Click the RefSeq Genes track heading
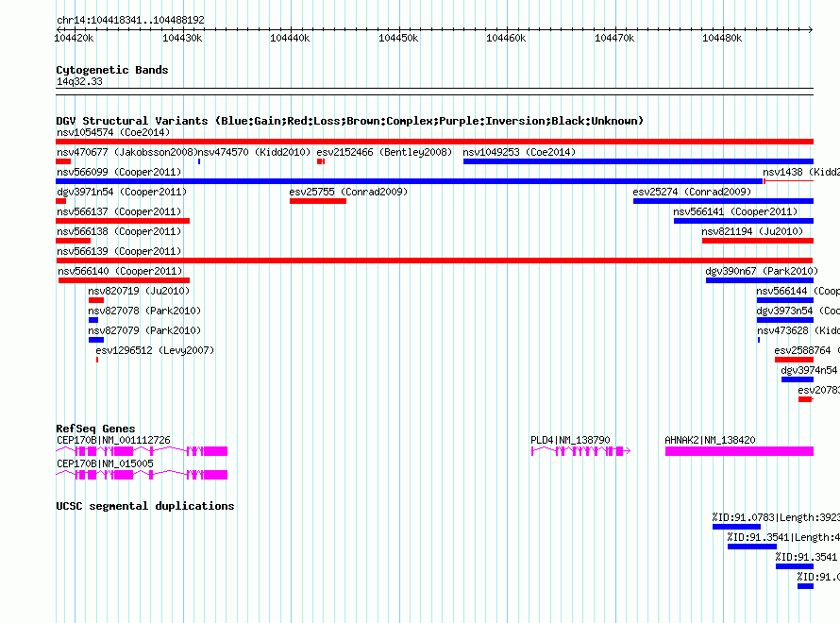Screen dimensions: 840x623 click(x=95, y=429)
